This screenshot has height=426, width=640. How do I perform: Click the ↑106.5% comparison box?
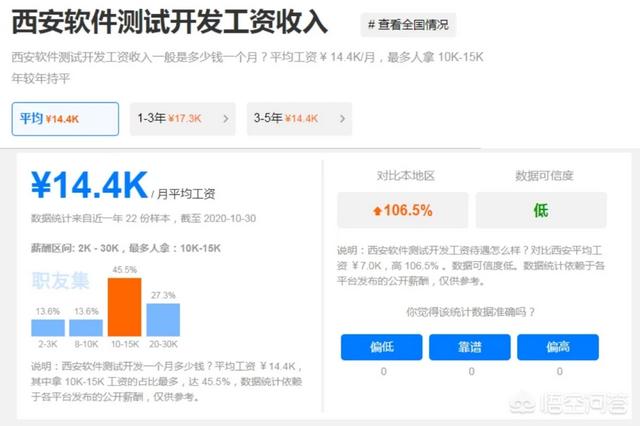coord(402,210)
